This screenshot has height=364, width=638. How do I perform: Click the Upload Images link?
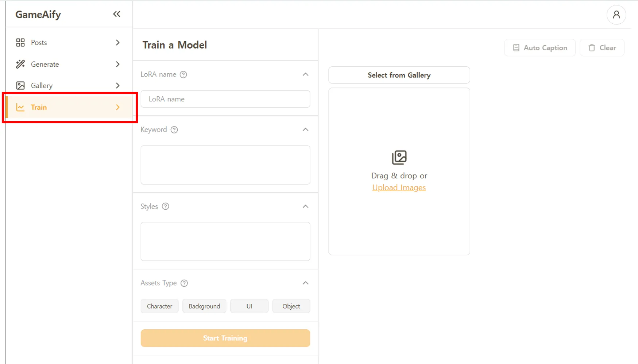coord(399,187)
